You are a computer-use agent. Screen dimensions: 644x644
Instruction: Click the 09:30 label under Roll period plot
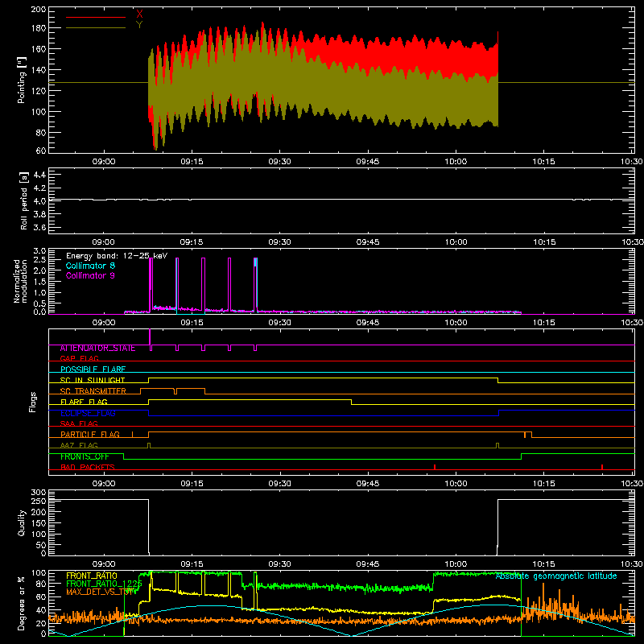point(279,242)
